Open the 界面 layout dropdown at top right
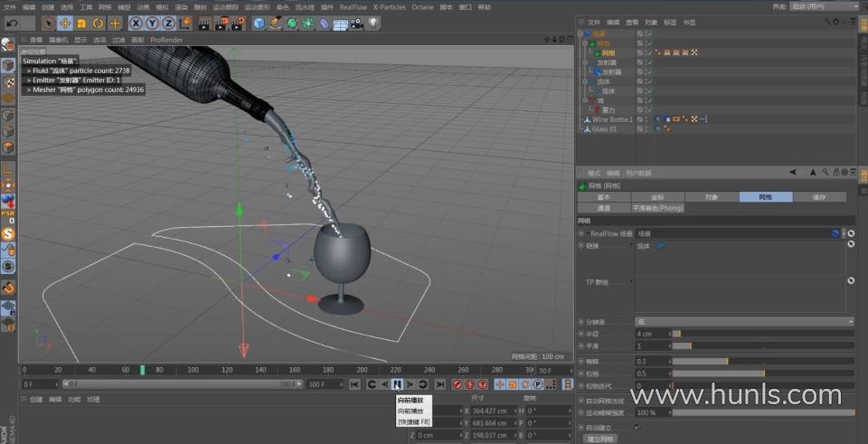 823,6
